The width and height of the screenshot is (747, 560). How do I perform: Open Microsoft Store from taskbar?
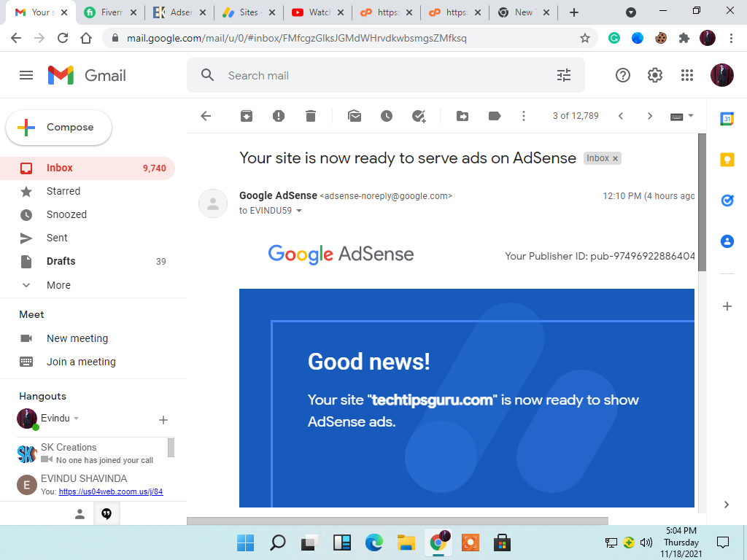pyautogui.click(x=502, y=542)
